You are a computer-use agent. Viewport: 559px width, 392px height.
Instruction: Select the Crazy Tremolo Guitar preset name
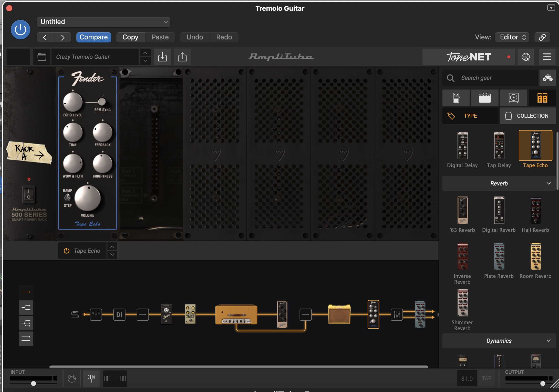pyautogui.click(x=95, y=57)
